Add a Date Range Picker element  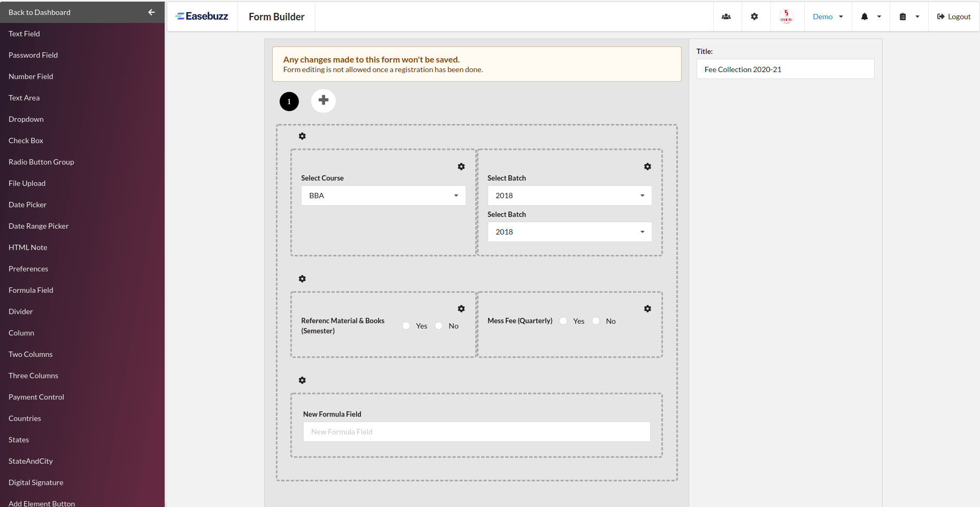coord(82,226)
